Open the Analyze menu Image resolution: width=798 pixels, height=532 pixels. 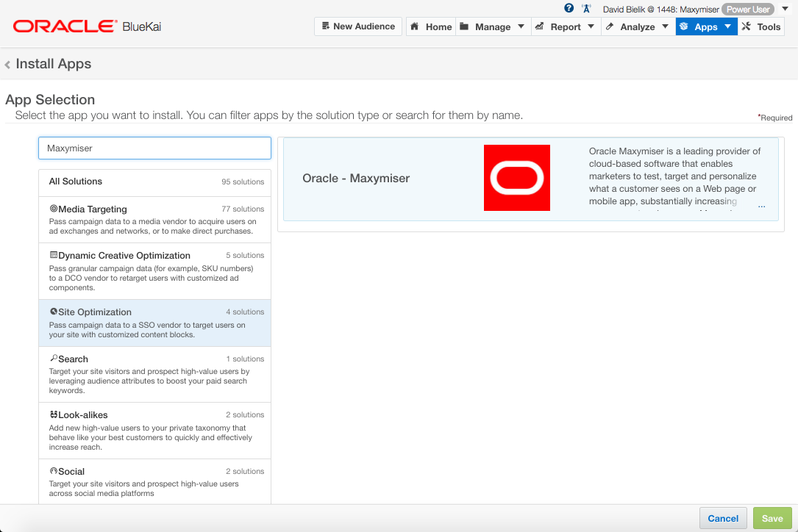638,26
